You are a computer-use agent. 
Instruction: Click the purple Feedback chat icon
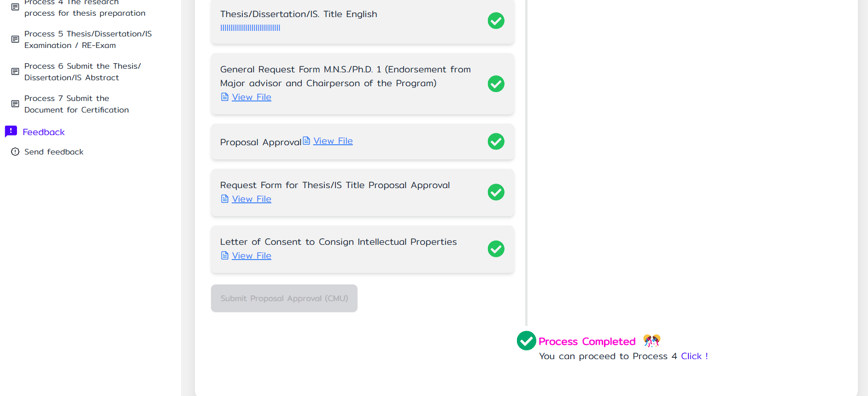point(11,131)
